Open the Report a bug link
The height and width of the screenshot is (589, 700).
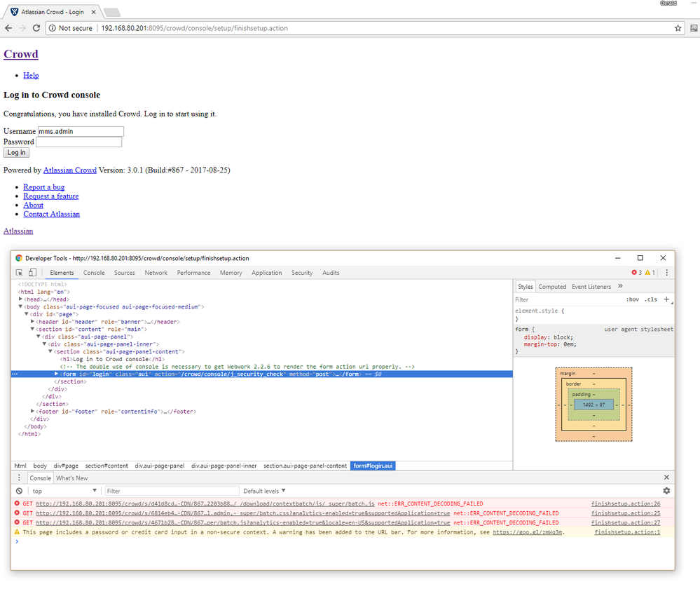tap(43, 187)
